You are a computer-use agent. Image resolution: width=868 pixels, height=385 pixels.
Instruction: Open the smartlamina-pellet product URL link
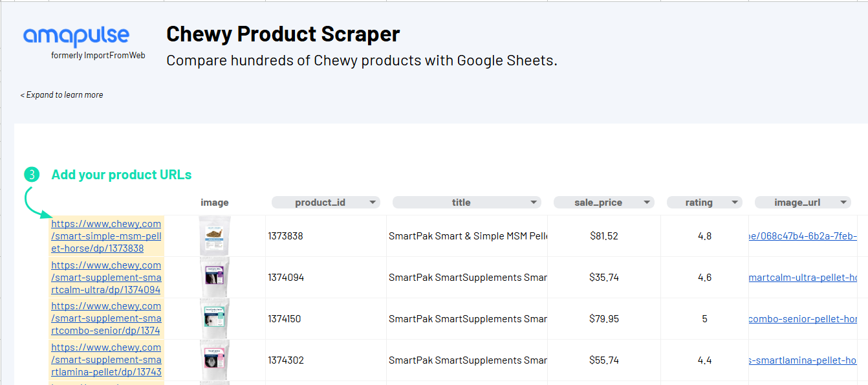(106, 360)
